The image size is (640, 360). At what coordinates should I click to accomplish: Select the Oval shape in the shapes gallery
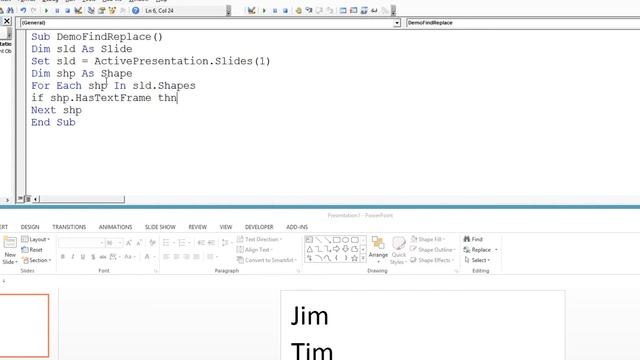tap(346, 240)
